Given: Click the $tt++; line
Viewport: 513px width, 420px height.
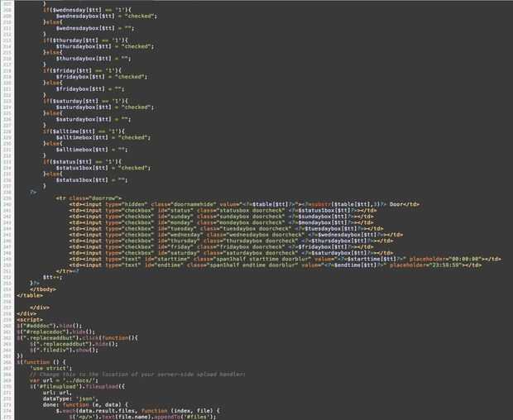Looking at the screenshot, I should point(52,277).
